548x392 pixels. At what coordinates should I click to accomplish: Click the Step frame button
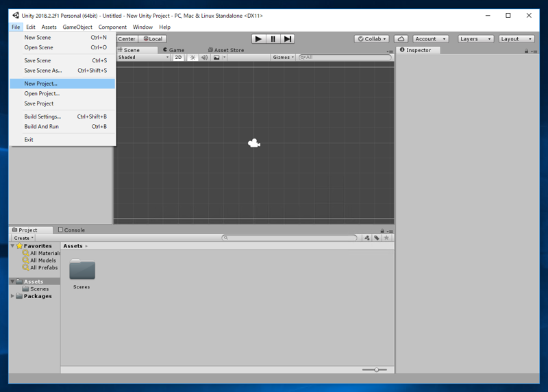pos(287,39)
